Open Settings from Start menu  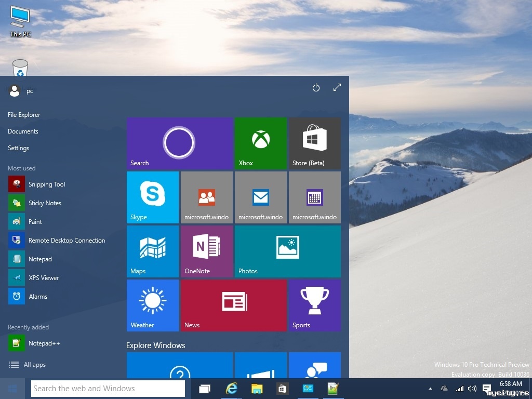[x=18, y=148]
